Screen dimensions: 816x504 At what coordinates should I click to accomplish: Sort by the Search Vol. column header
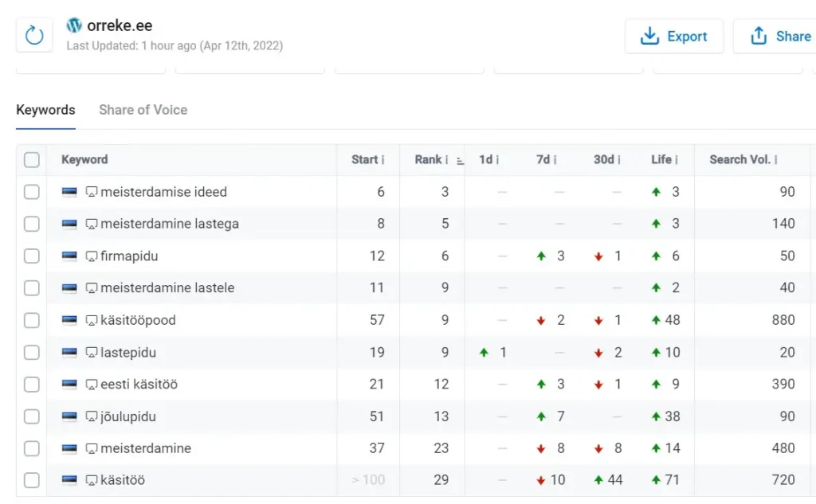click(x=739, y=160)
